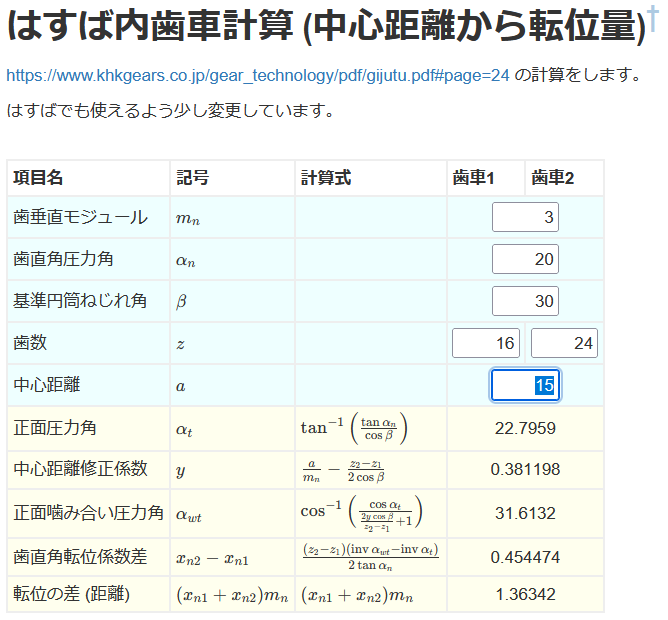Click the 歯垂直モジュール input field showing 3
The width and height of the screenshot is (668, 620).
click(525, 218)
